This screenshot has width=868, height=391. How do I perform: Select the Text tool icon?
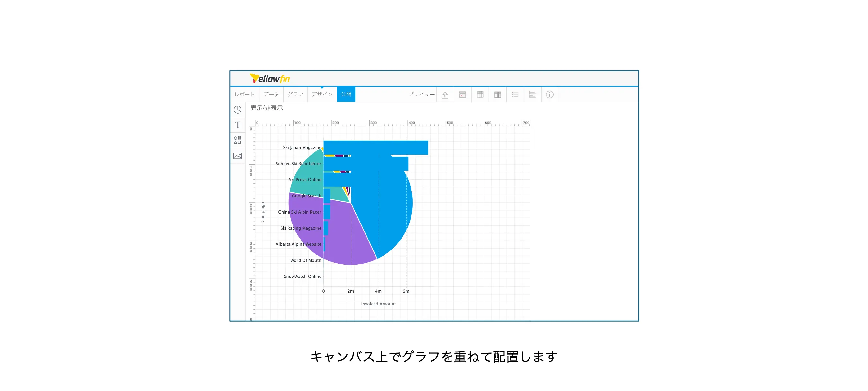(238, 125)
